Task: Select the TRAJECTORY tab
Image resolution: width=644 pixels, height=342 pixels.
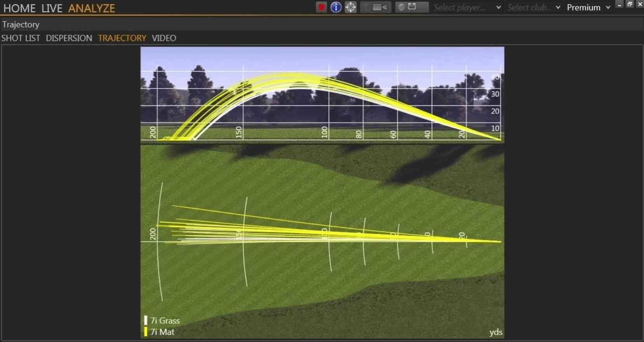Action: pos(122,38)
